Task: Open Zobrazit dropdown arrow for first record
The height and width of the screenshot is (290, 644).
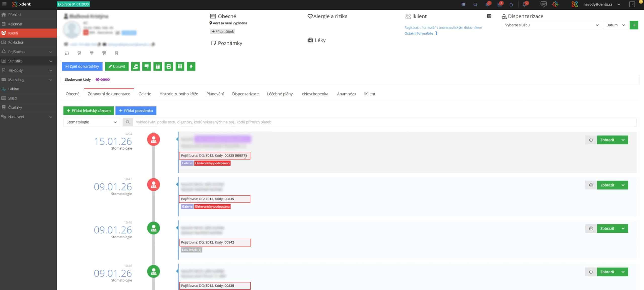Action: pos(623,140)
